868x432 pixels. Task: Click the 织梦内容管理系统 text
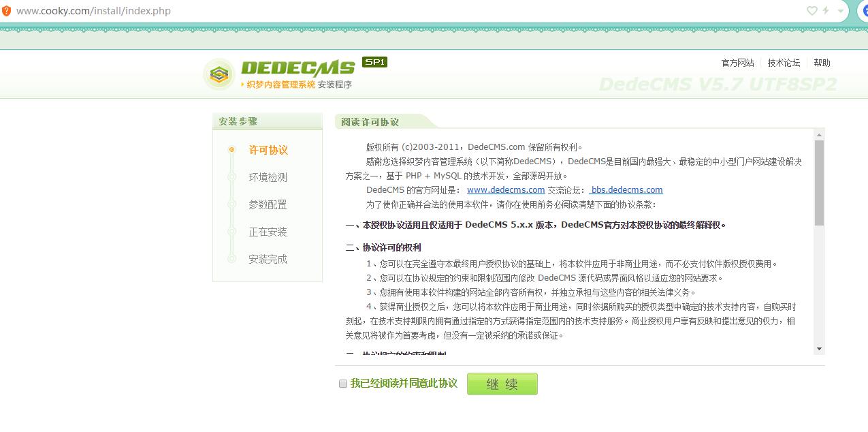[x=281, y=84]
